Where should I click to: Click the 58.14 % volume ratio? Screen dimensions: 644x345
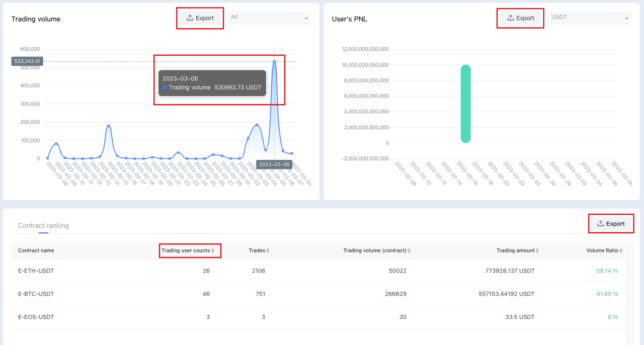pos(607,271)
